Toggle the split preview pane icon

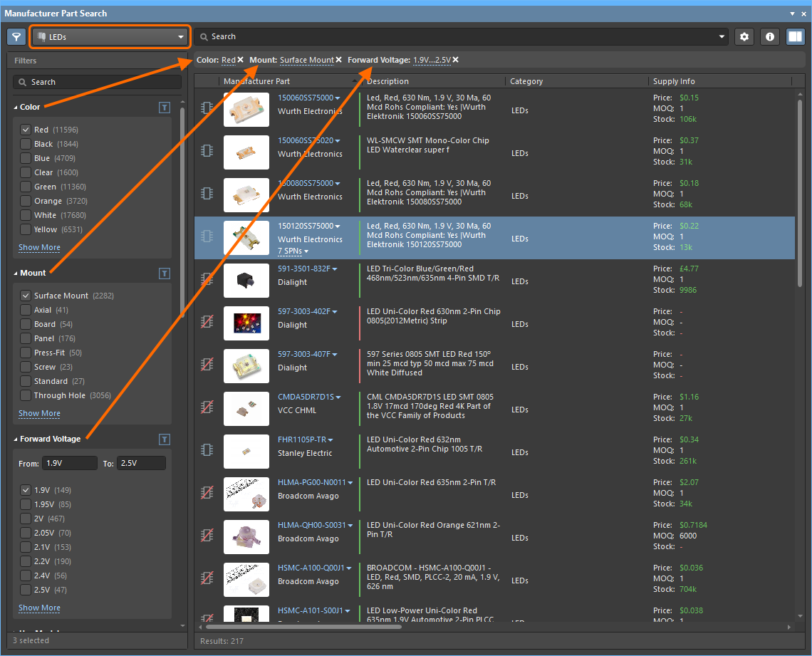tap(796, 36)
